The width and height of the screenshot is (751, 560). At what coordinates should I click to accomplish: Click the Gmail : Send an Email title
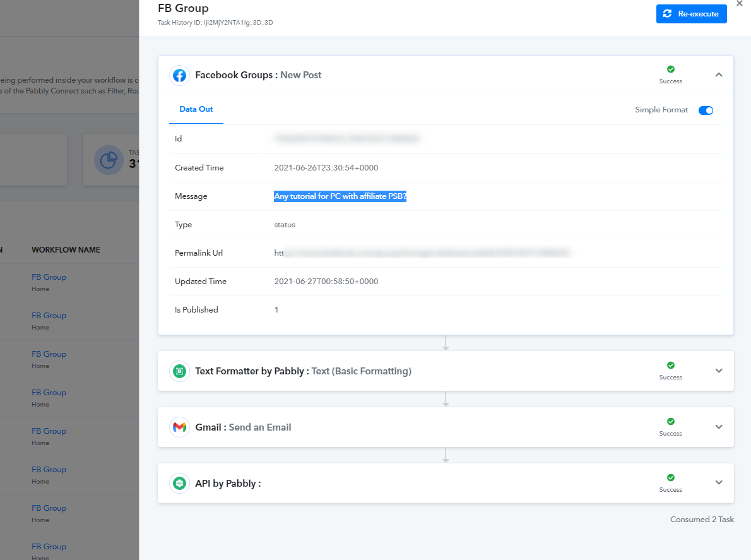(x=243, y=427)
